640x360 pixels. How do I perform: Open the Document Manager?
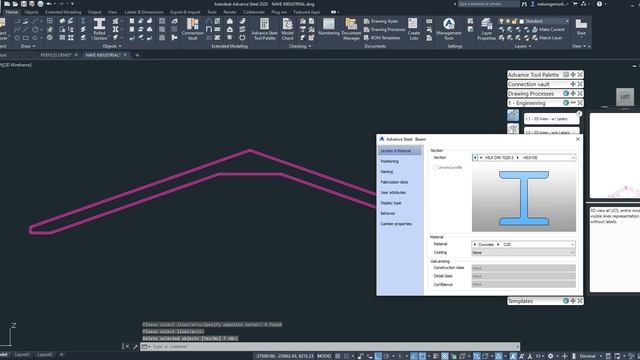(x=351, y=29)
